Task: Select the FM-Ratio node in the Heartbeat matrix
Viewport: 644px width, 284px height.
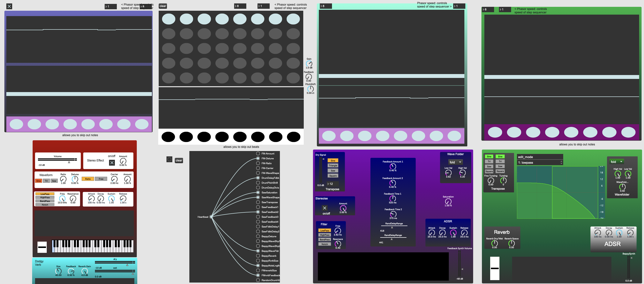Action: 258,163
